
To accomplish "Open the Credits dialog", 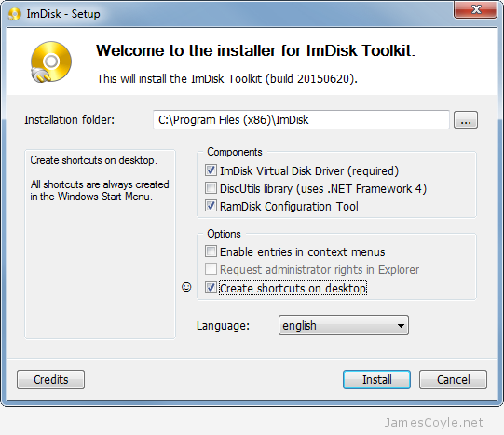I will [x=51, y=379].
